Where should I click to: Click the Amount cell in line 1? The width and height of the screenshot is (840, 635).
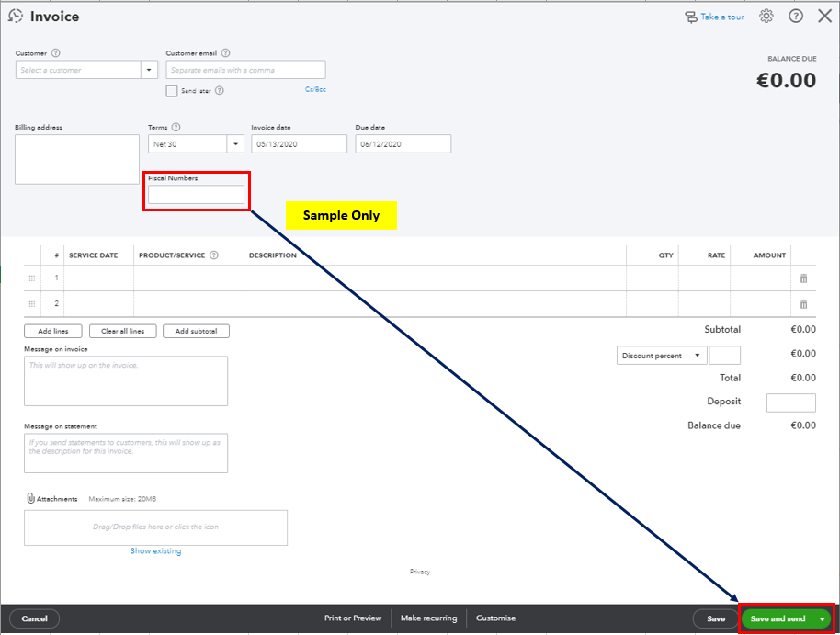[761, 278]
